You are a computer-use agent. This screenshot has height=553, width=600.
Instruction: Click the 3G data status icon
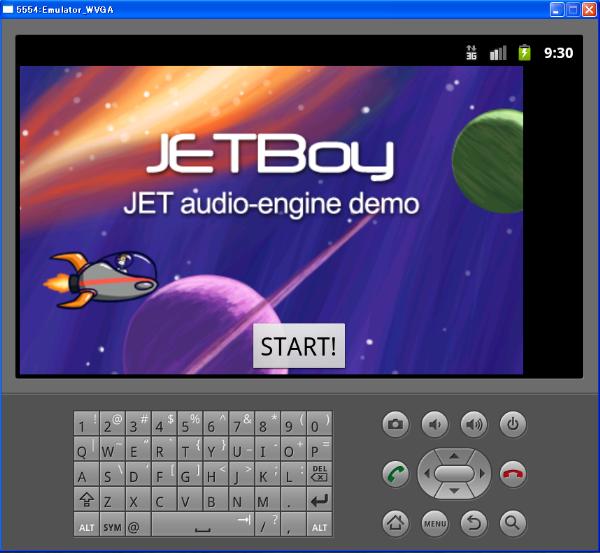coord(471,52)
